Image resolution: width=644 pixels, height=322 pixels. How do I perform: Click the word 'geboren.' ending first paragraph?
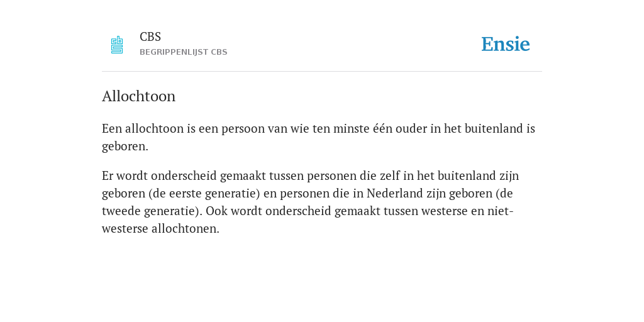[125, 146]
